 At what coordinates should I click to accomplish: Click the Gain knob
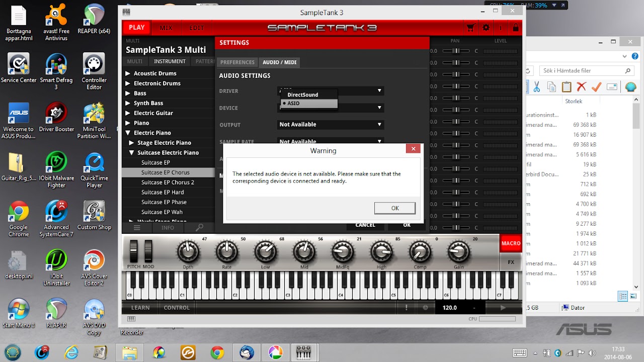[458, 251]
